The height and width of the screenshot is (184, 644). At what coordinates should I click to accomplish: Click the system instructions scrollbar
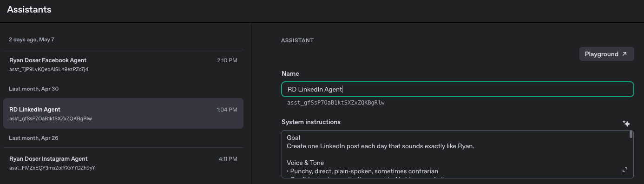tap(631, 135)
